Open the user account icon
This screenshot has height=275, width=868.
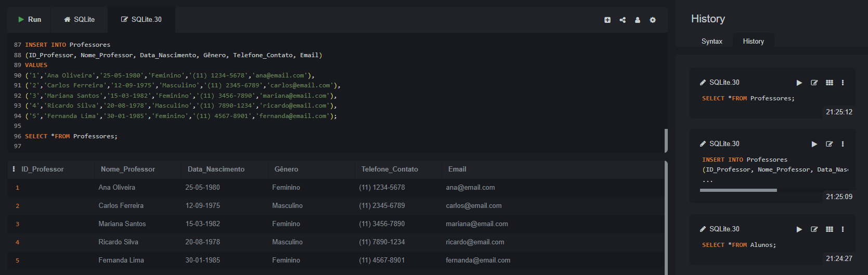(638, 20)
